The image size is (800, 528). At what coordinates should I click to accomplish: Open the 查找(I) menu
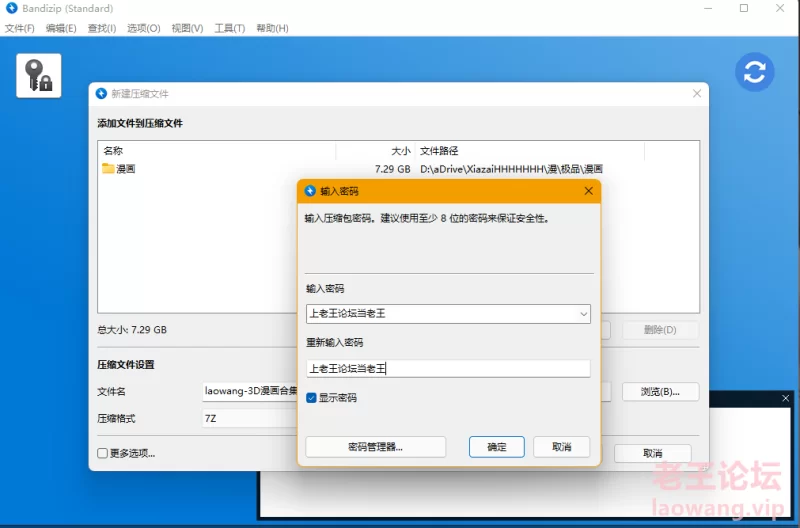point(102,28)
